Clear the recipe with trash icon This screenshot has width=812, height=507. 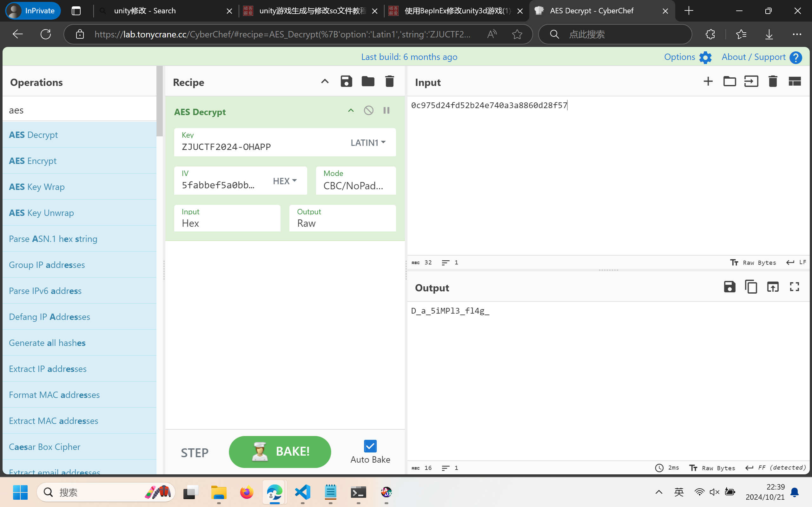389,81
